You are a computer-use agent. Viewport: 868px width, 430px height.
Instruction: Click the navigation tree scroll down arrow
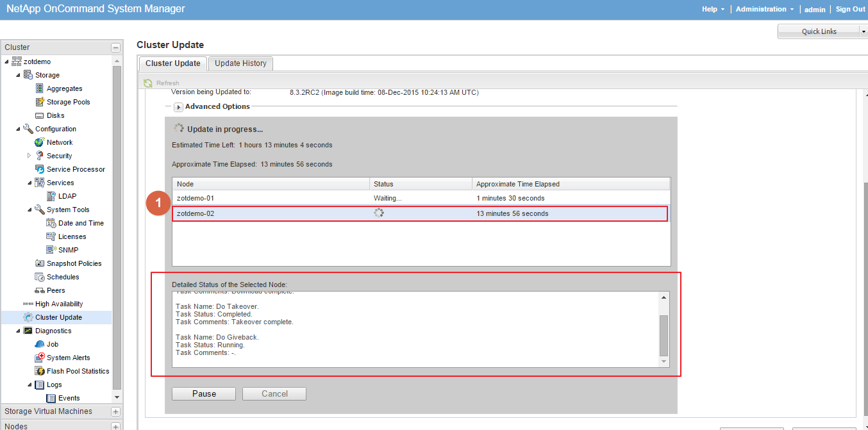(117, 397)
